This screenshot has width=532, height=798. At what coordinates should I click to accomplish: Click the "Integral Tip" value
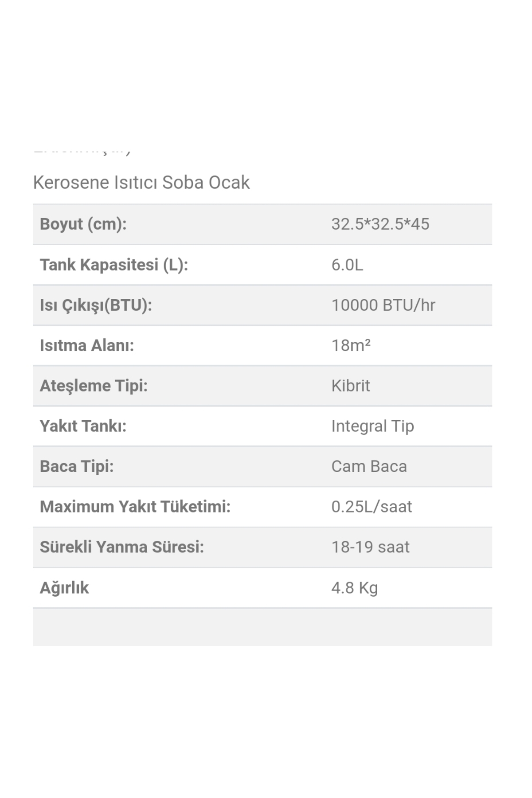pos(372,426)
